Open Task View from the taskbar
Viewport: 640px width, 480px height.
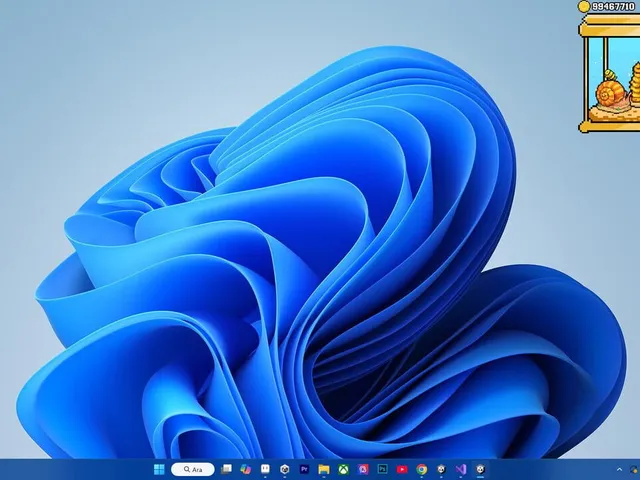[x=226, y=469]
